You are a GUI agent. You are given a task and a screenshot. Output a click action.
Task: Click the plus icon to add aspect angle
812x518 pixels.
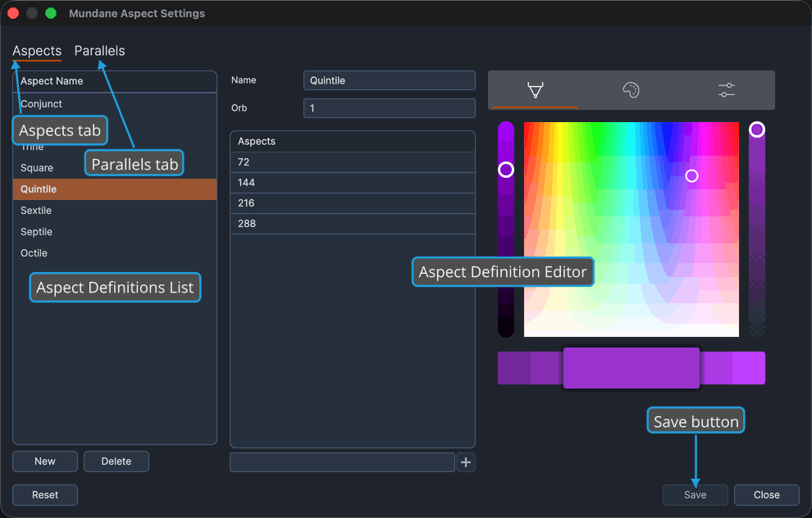point(466,462)
